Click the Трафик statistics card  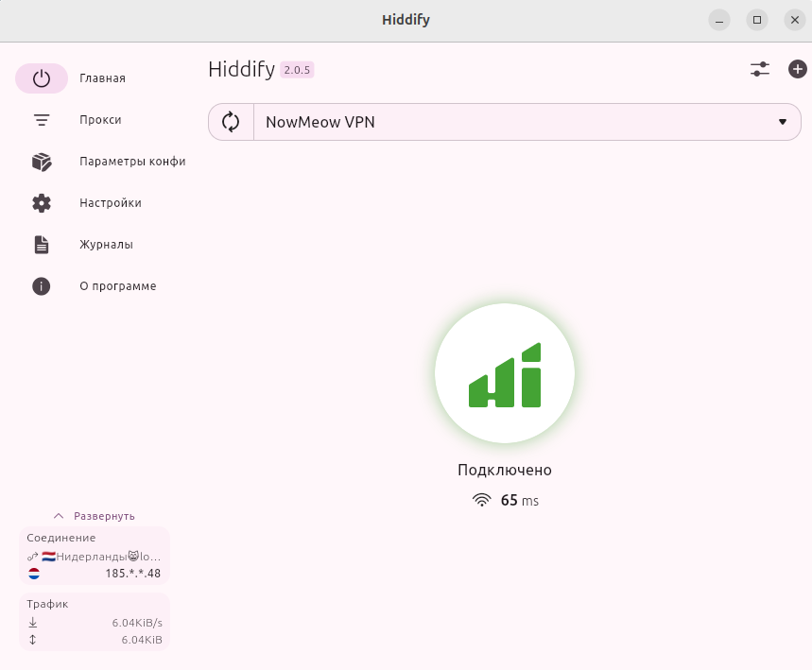click(x=95, y=622)
